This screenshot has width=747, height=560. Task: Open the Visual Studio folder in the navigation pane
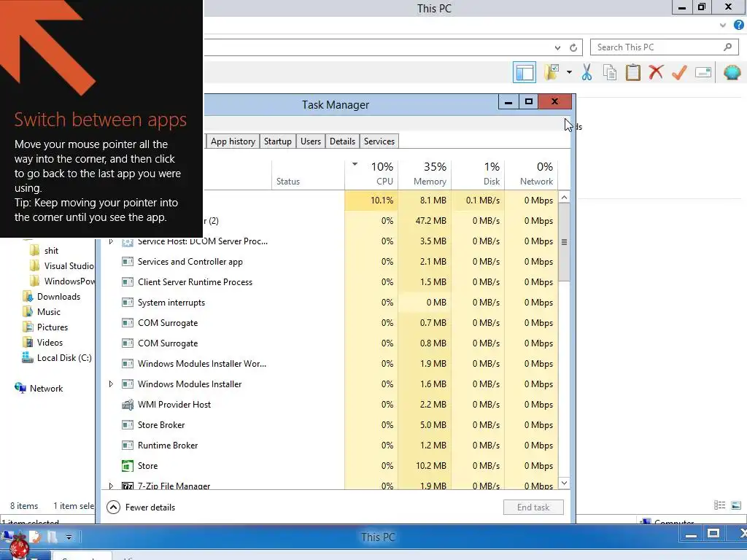pos(61,265)
